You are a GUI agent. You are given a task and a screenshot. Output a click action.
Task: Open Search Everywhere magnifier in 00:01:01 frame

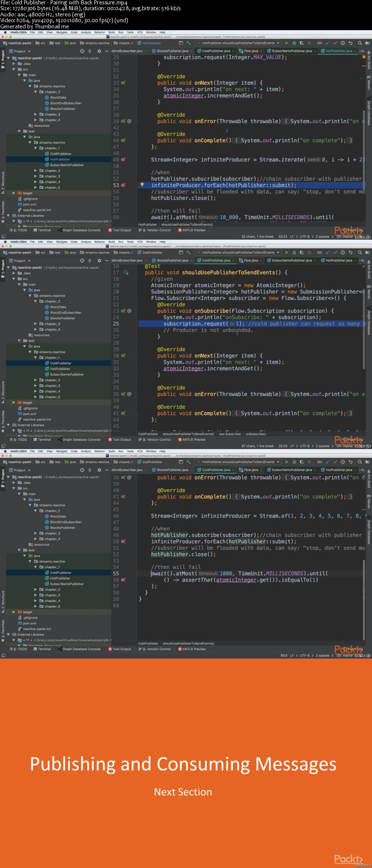pyautogui.click(x=360, y=43)
